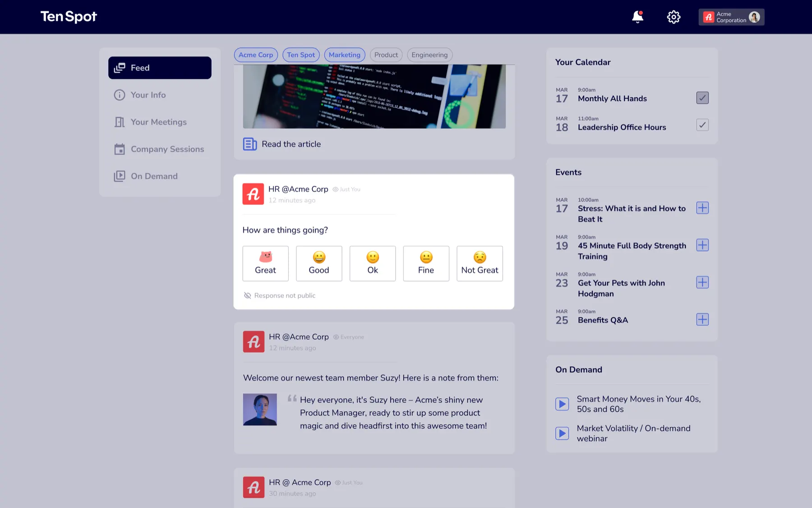Image resolution: width=812 pixels, height=508 pixels.
Task: Open Your Info page
Action: pos(160,95)
